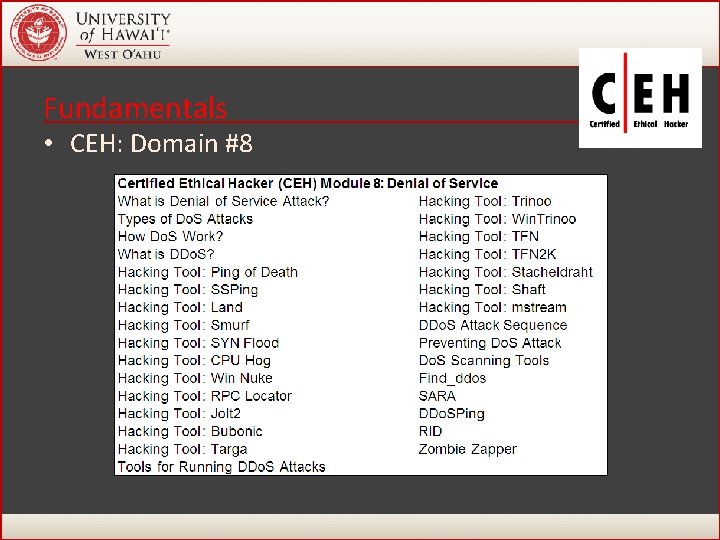Viewport: 720px width, 540px height.
Task: Select the Fundamentals slide title
Action: click(135, 108)
